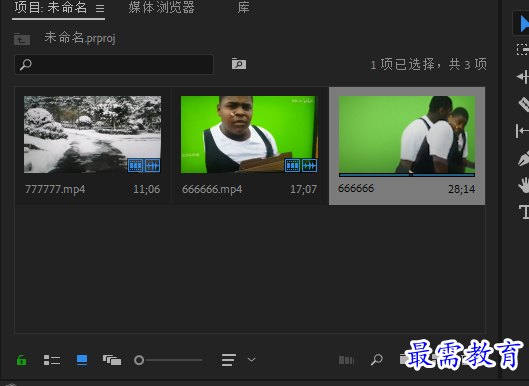The height and width of the screenshot is (386, 529).
Task: Click the find magnifier icon in bottom bar
Action: 377,360
